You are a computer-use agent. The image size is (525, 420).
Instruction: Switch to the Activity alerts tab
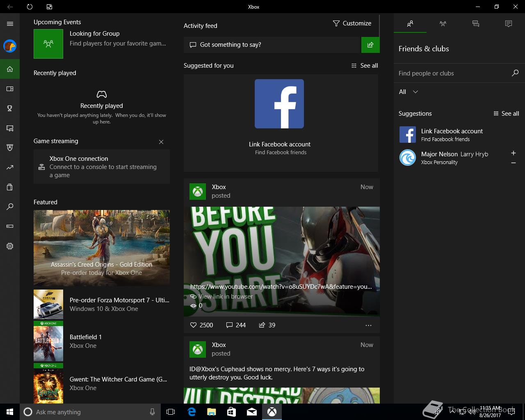click(x=509, y=24)
